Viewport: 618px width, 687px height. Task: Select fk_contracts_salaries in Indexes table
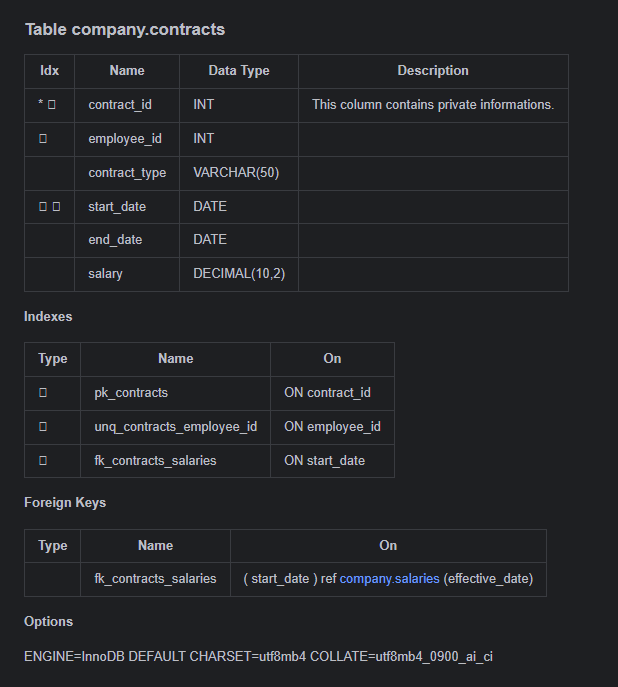pos(155,461)
